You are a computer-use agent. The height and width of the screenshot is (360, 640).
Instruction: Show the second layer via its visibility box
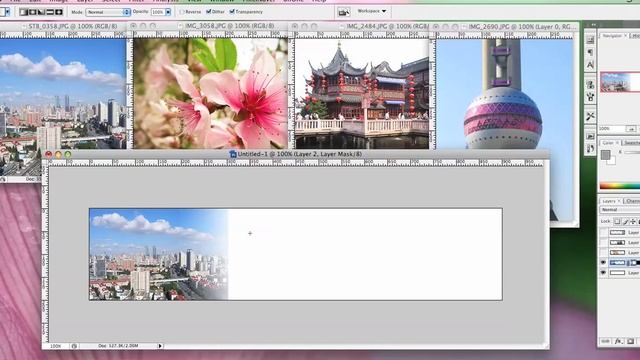pyautogui.click(x=603, y=242)
